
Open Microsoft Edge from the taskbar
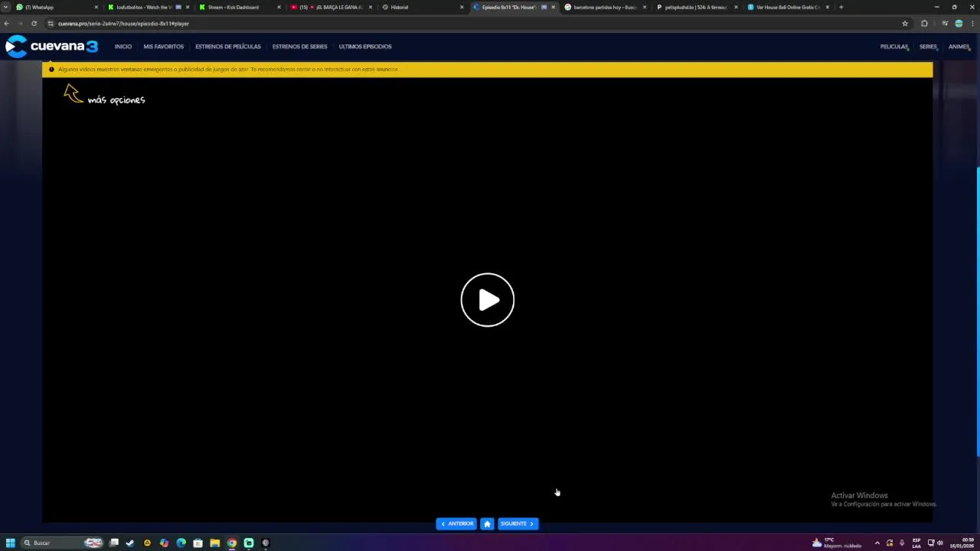[181, 543]
